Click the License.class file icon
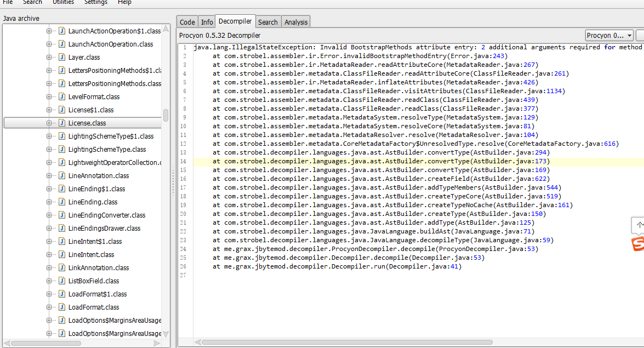This screenshot has width=644, height=348. (x=62, y=123)
